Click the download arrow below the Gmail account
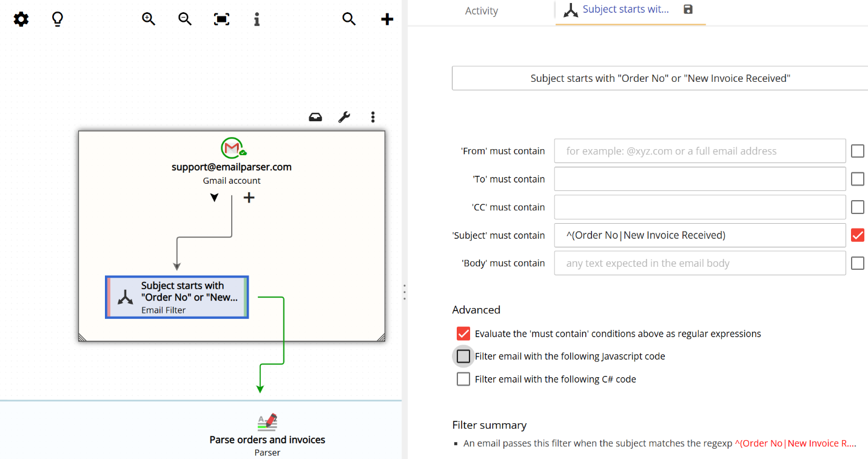868x459 pixels. [x=214, y=197]
